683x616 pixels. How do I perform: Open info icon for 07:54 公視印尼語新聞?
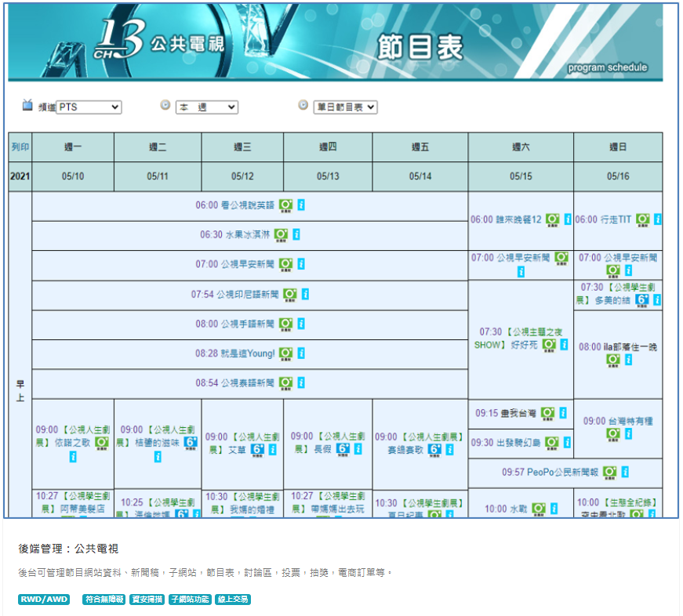point(305,295)
